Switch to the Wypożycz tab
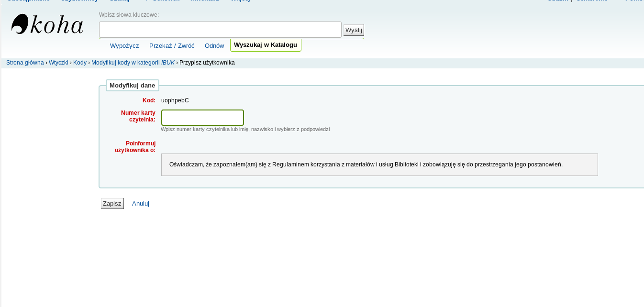 tap(124, 46)
